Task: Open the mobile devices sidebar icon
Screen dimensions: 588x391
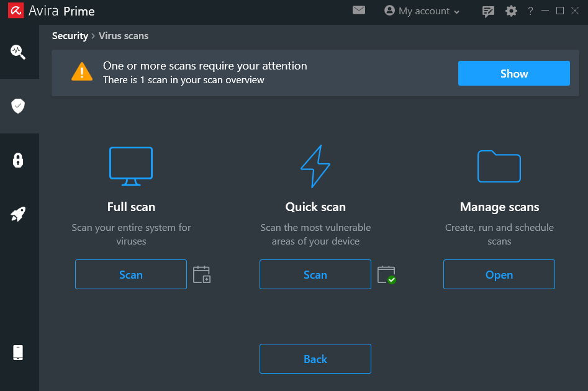Action: (x=18, y=353)
